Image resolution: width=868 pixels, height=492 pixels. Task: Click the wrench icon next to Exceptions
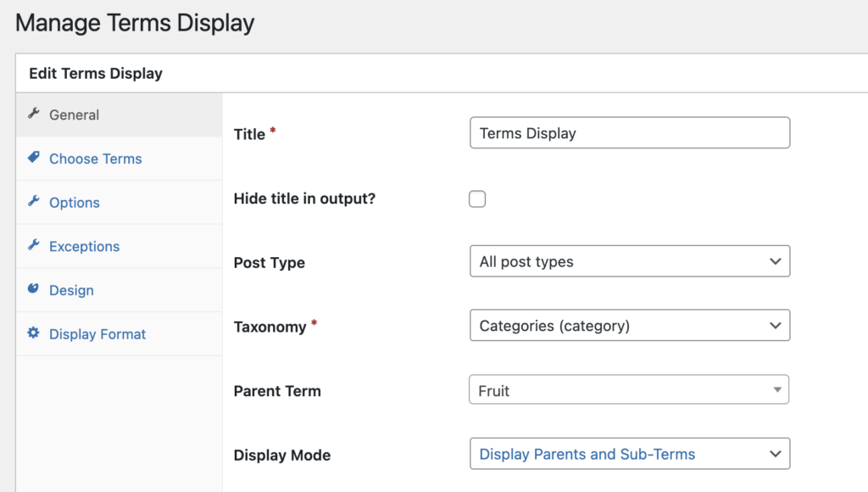[35, 246]
